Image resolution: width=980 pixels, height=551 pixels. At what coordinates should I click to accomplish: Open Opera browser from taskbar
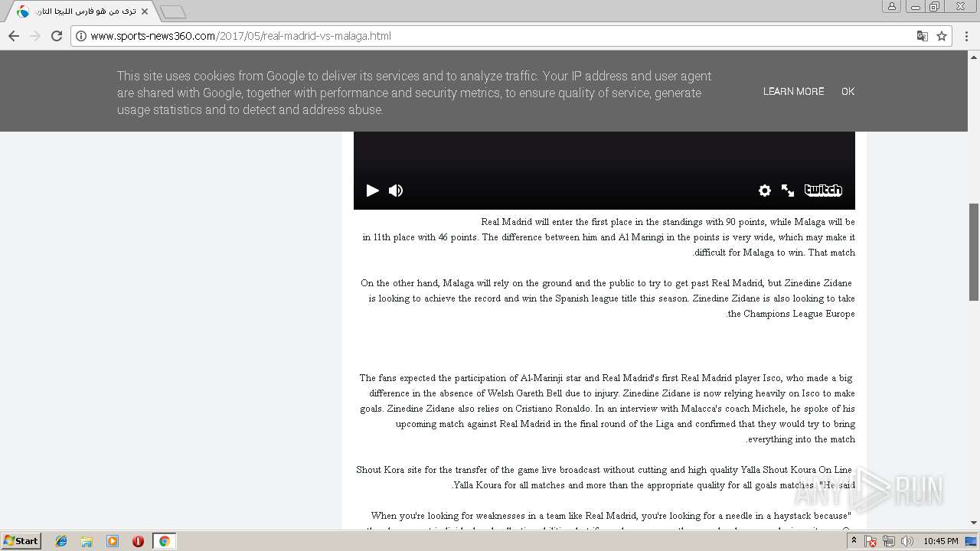click(138, 541)
